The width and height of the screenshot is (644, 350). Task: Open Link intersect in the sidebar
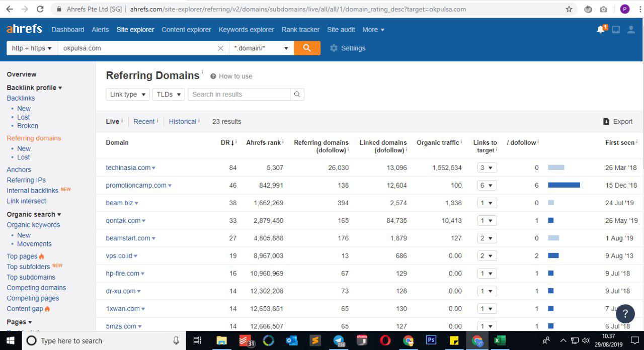pyautogui.click(x=26, y=201)
